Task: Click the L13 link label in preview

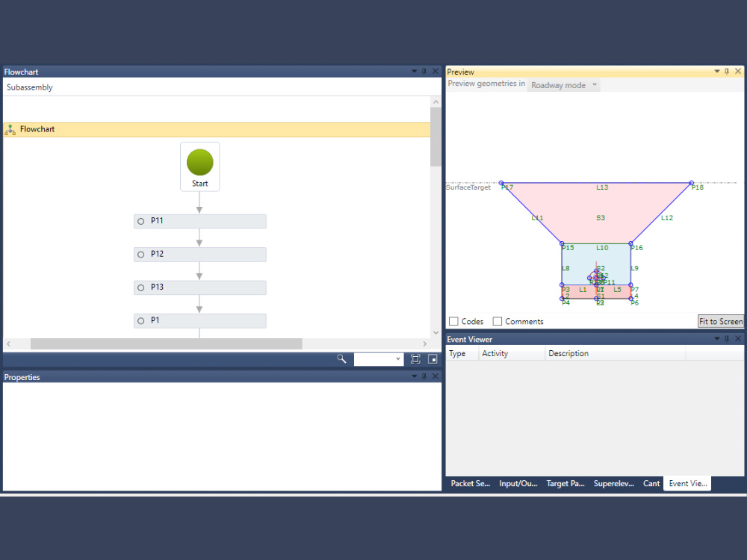Action: 602,187
